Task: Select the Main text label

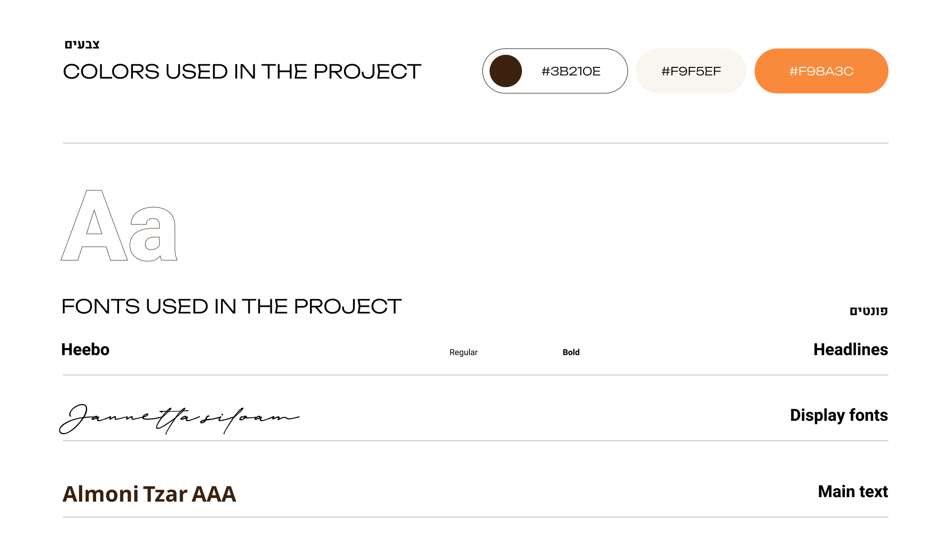Action: click(853, 492)
